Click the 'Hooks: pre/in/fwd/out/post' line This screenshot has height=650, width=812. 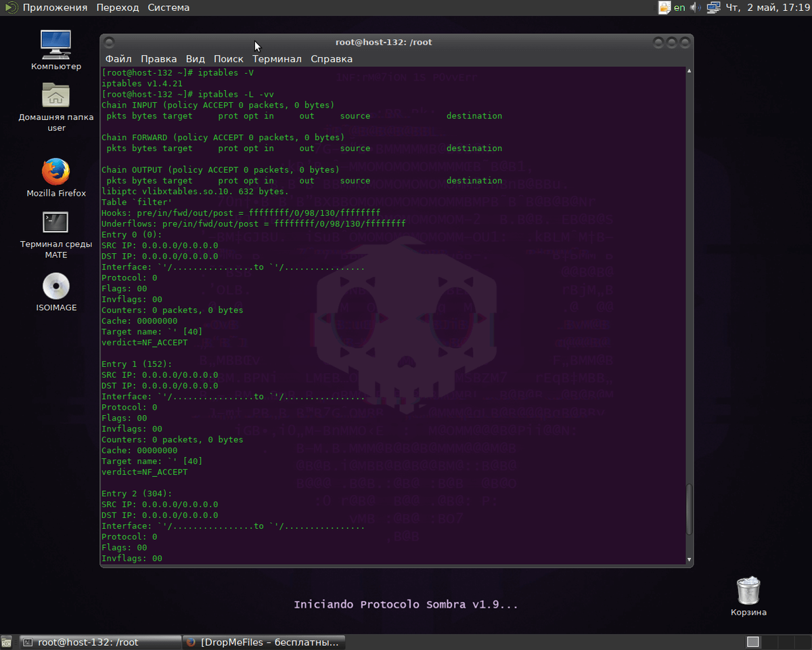241,213
